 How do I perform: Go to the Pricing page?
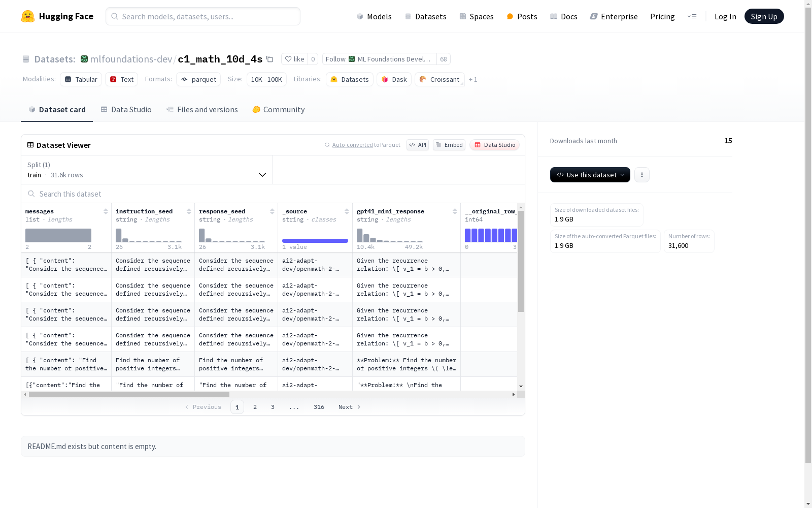pos(662,16)
